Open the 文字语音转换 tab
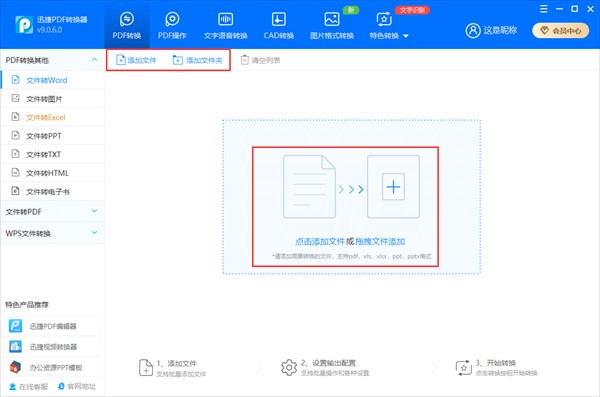Viewport: 600px width, 397px height. click(x=225, y=26)
